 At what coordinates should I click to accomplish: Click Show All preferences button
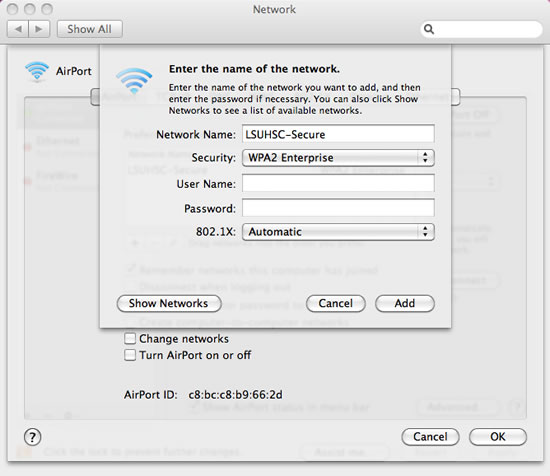[x=89, y=29]
